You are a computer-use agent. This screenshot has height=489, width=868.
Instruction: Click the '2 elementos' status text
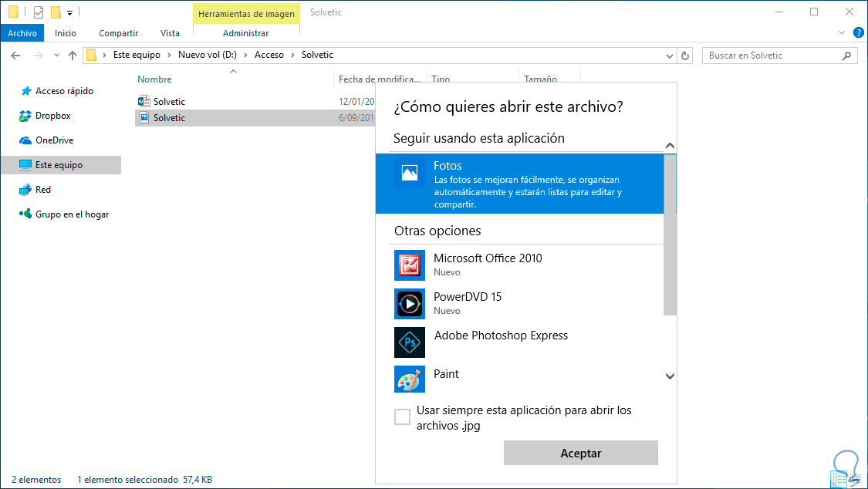(x=36, y=480)
